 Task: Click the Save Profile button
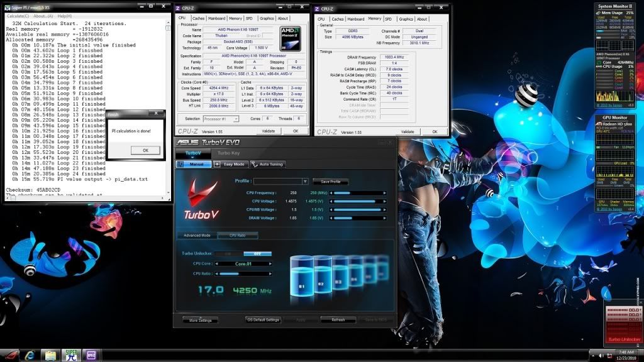coord(331,182)
